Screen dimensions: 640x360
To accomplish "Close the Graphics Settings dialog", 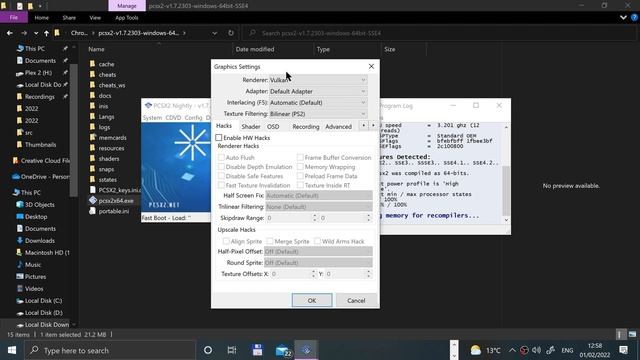I will tap(371, 67).
